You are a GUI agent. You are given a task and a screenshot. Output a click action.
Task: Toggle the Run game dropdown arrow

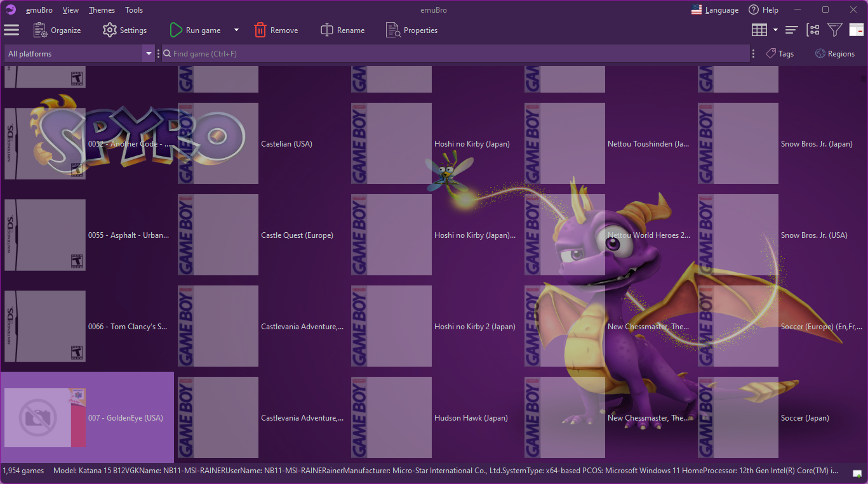236,29
